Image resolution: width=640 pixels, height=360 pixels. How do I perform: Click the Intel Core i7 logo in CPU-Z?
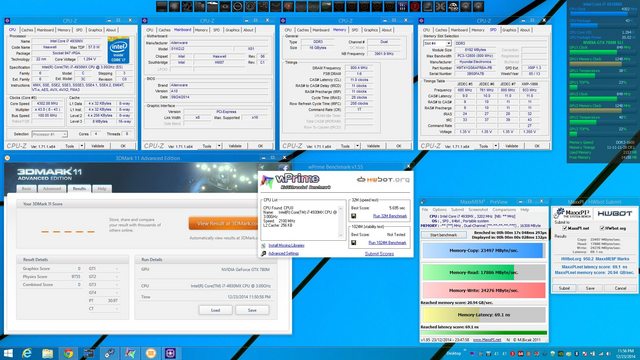point(118,50)
